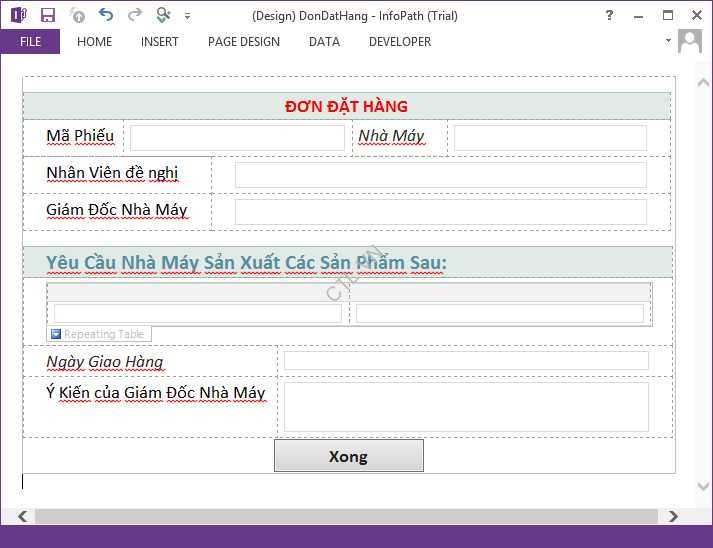Click the Undo arrow icon

tap(106, 15)
